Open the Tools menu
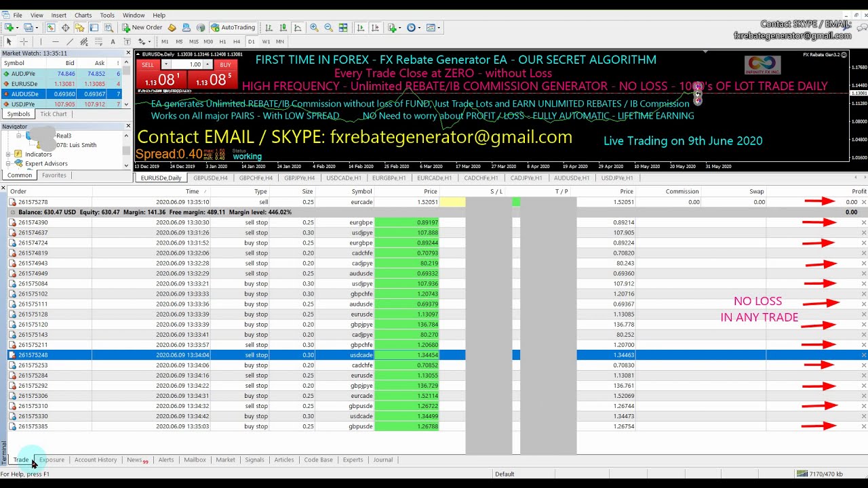This screenshot has width=868, height=488. pos(107,15)
